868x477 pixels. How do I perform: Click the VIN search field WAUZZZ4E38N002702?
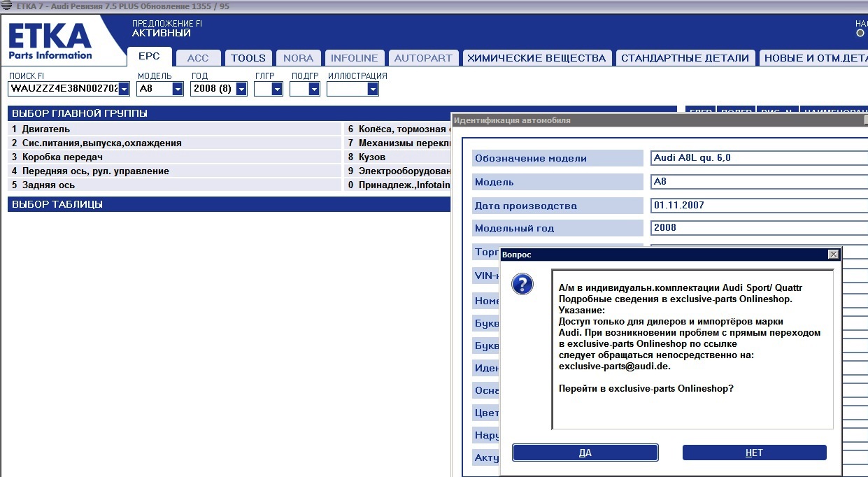pyautogui.click(x=64, y=89)
